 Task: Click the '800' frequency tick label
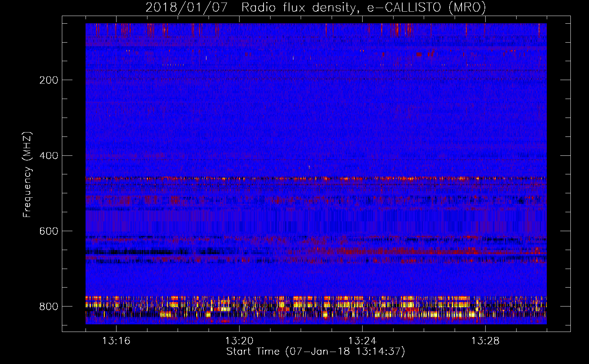pyautogui.click(x=49, y=306)
